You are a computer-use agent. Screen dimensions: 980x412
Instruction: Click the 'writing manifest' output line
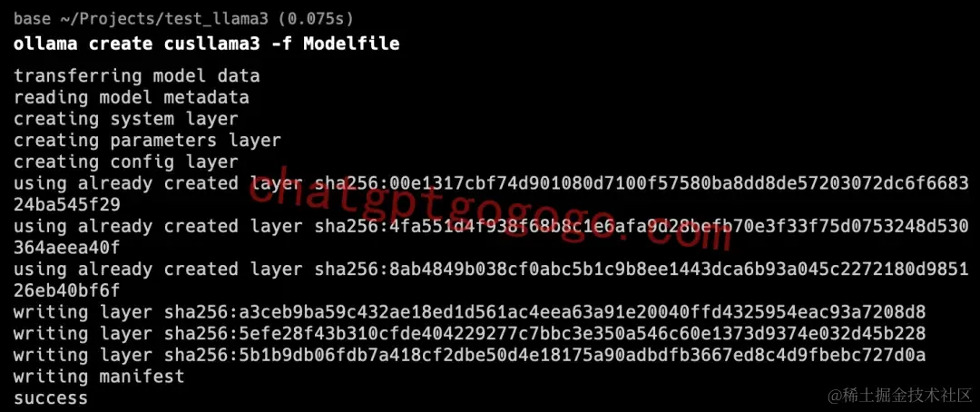tap(100, 377)
